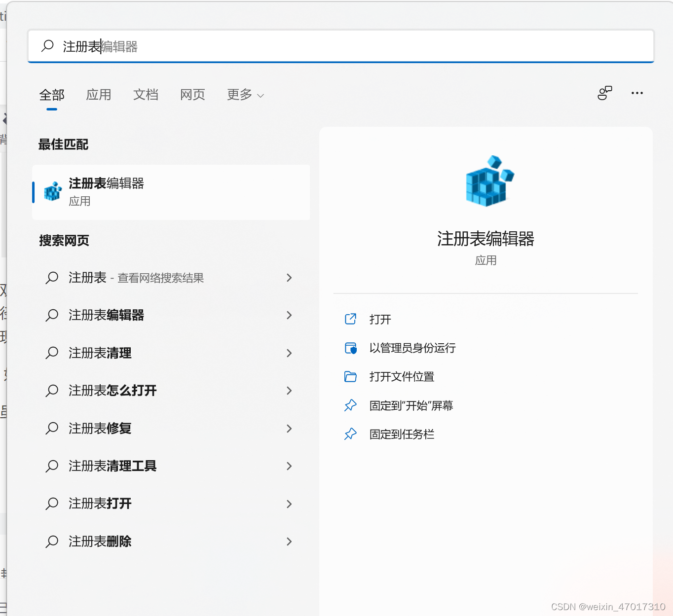The image size is (673, 616).
Task: Click the folder icon for 打开文件位置
Action: tap(350, 377)
